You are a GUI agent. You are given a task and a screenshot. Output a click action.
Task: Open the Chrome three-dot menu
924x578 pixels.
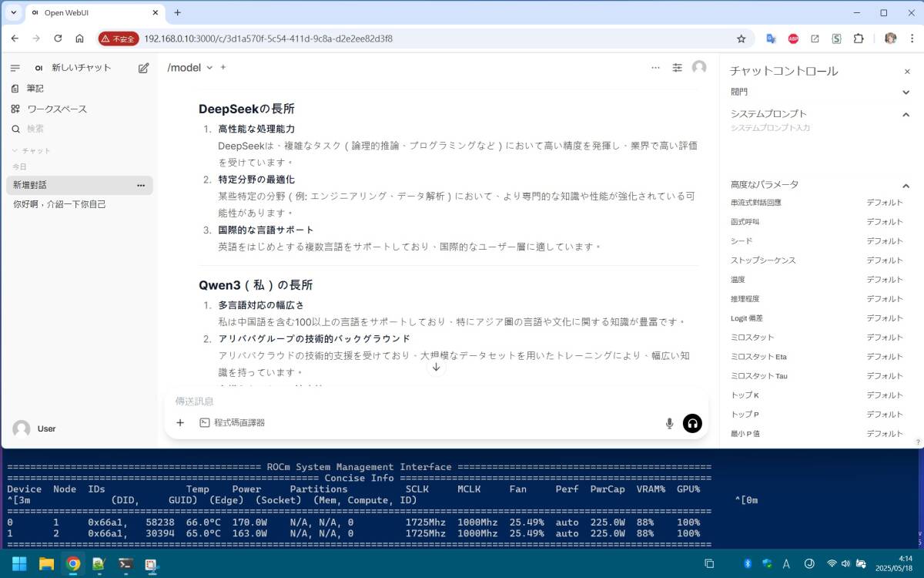[912, 39]
